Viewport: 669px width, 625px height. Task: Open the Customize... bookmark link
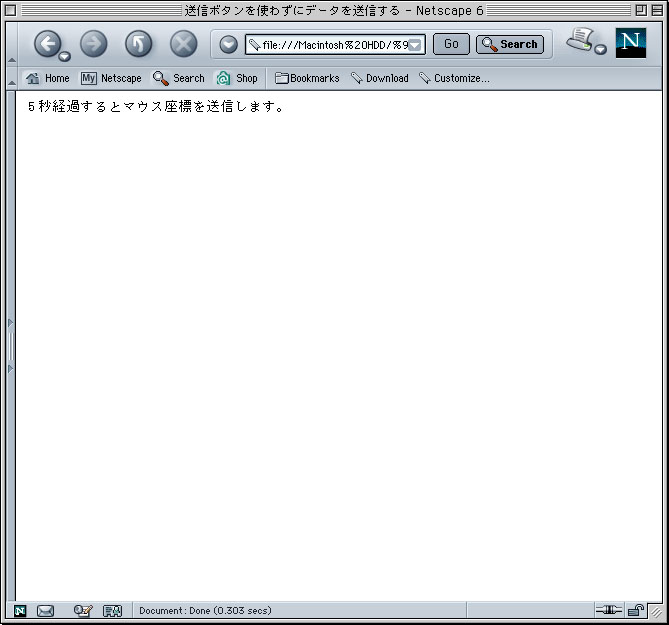[x=454, y=78]
